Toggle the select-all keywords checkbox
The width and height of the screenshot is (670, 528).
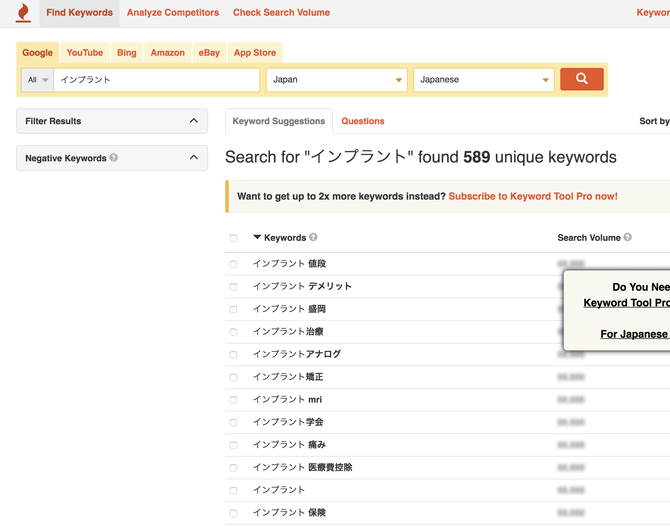tap(234, 238)
